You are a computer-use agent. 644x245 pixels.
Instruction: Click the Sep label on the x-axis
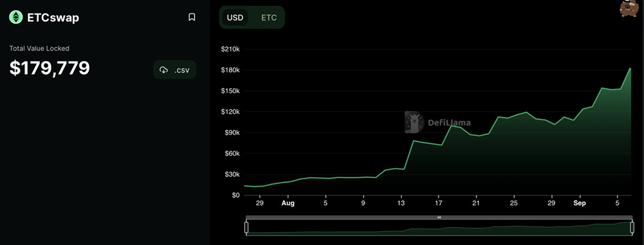click(580, 203)
